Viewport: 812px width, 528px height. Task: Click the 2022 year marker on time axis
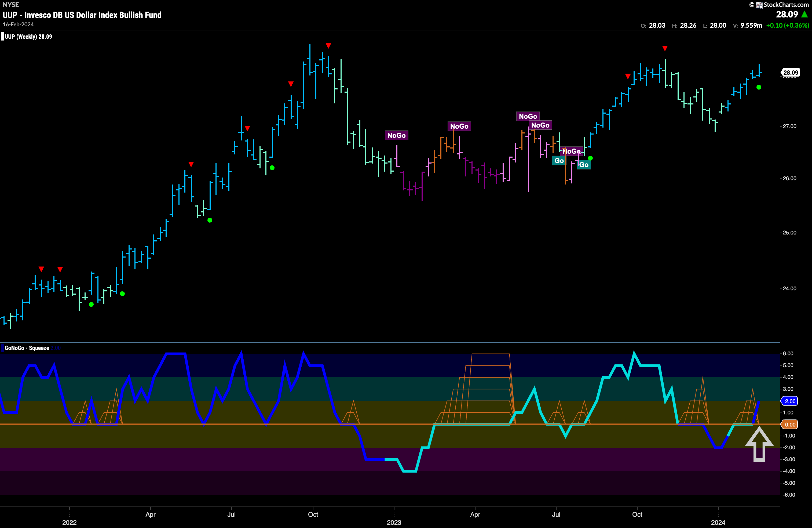pyautogui.click(x=69, y=523)
